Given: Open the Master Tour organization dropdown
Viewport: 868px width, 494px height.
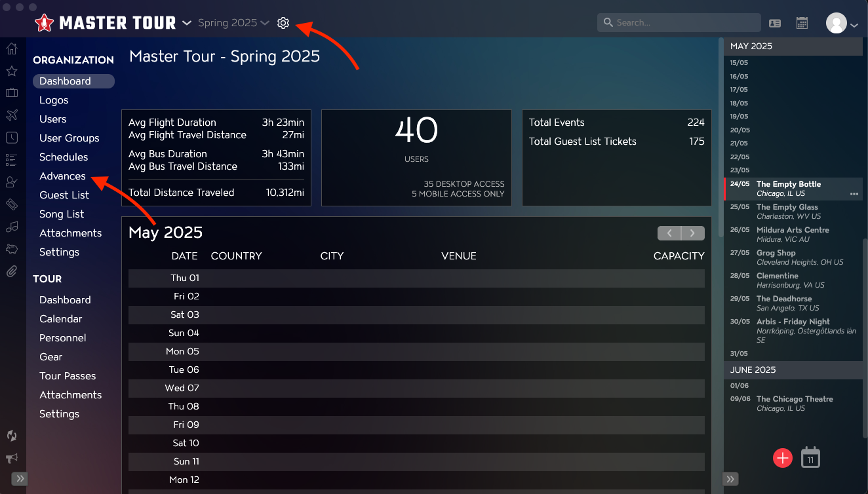Looking at the screenshot, I should [187, 23].
